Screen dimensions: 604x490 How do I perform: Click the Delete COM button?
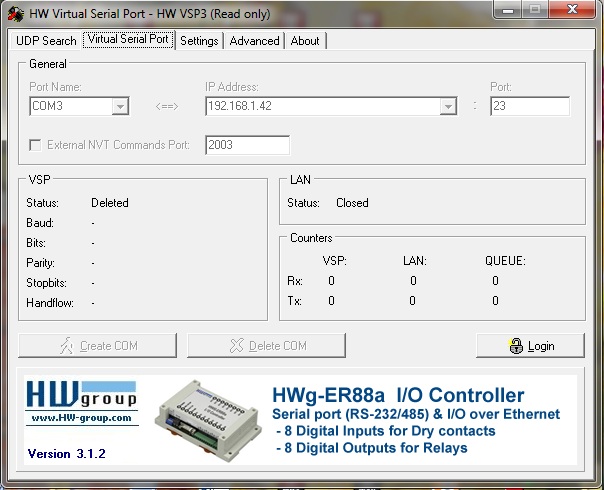[266, 346]
